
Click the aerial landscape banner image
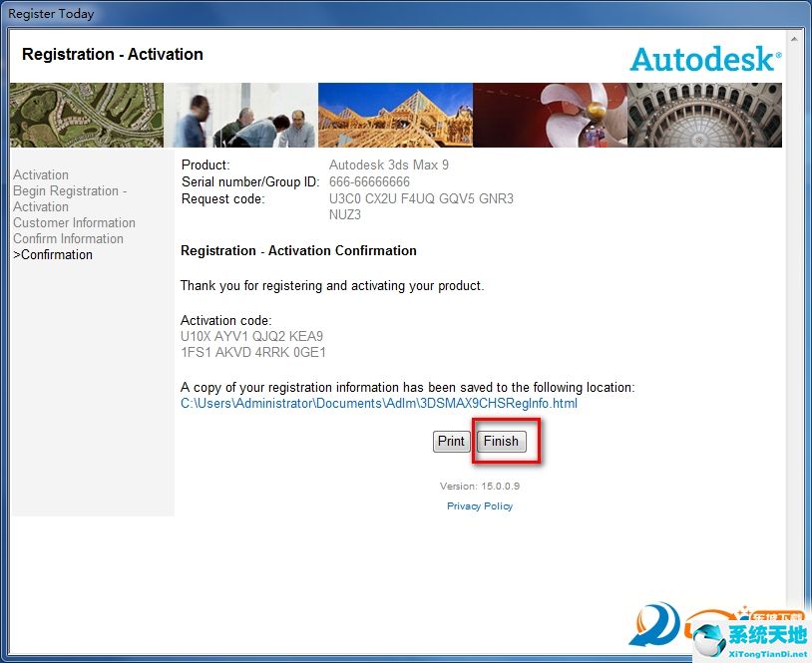pyautogui.click(x=87, y=115)
